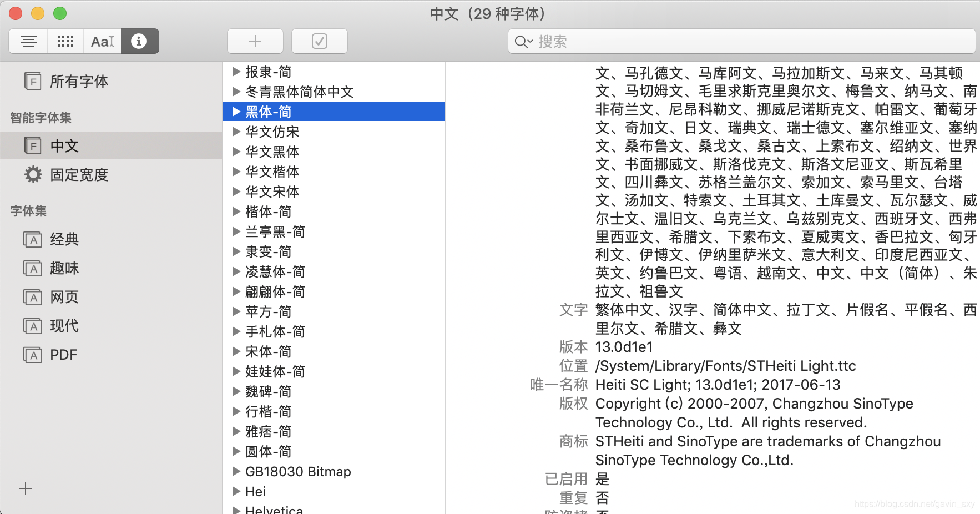The image size is (980, 514).
Task: Select the 魏碑-简 font row
Action: click(x=334, y=391)
